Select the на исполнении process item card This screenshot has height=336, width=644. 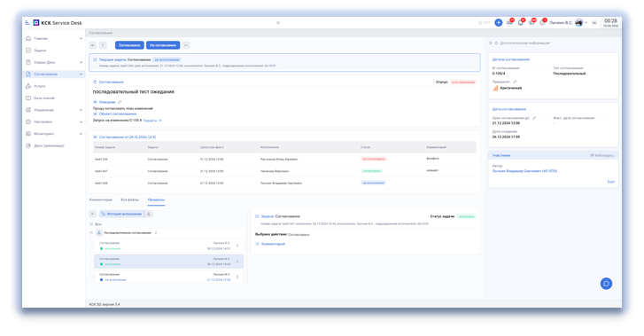pos(169,277)
